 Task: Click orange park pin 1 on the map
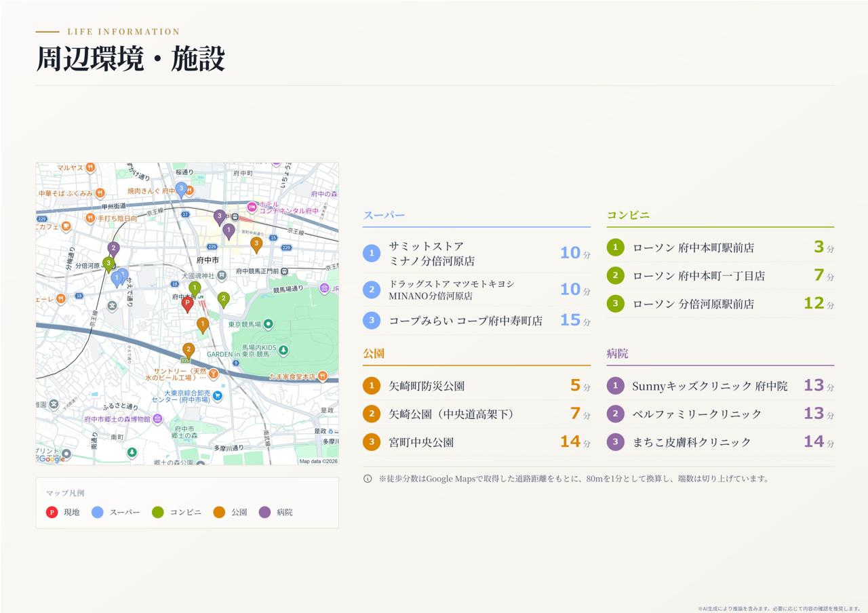(203, 325)
